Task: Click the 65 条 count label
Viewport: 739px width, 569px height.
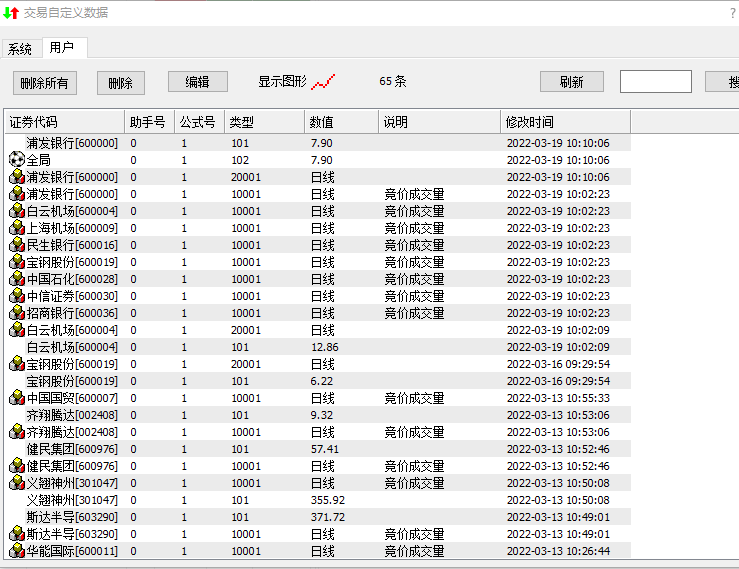Action: (393, 81)
